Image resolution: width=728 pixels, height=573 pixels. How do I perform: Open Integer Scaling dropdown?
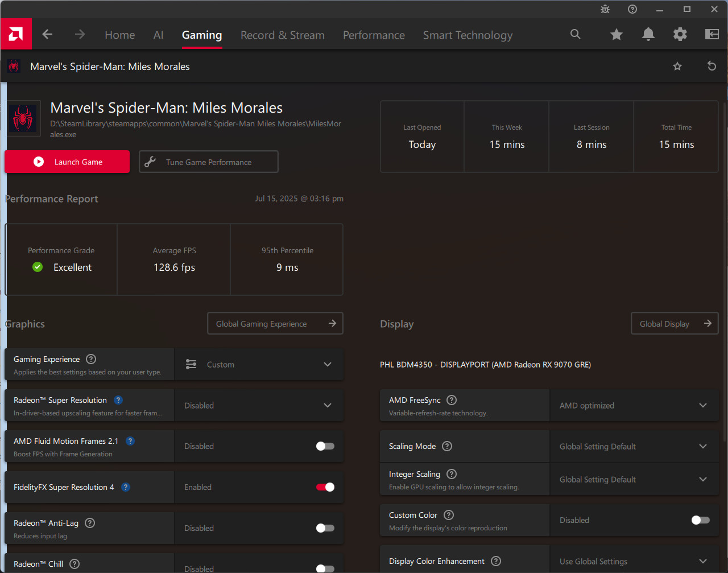pyautogui.click(x=634, y=479)
